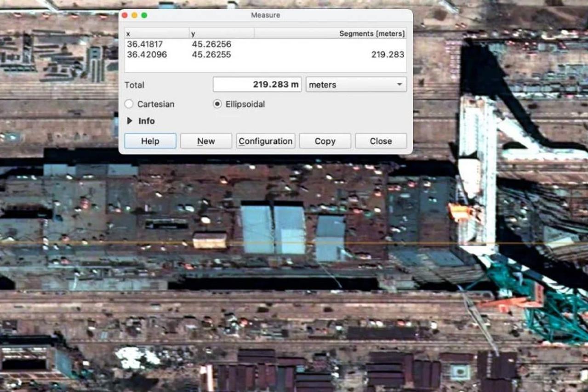Viewport: 588px width, 392px height.
Task: Click the yellow minimize dot in title bar
Action: tap(134, 15)
